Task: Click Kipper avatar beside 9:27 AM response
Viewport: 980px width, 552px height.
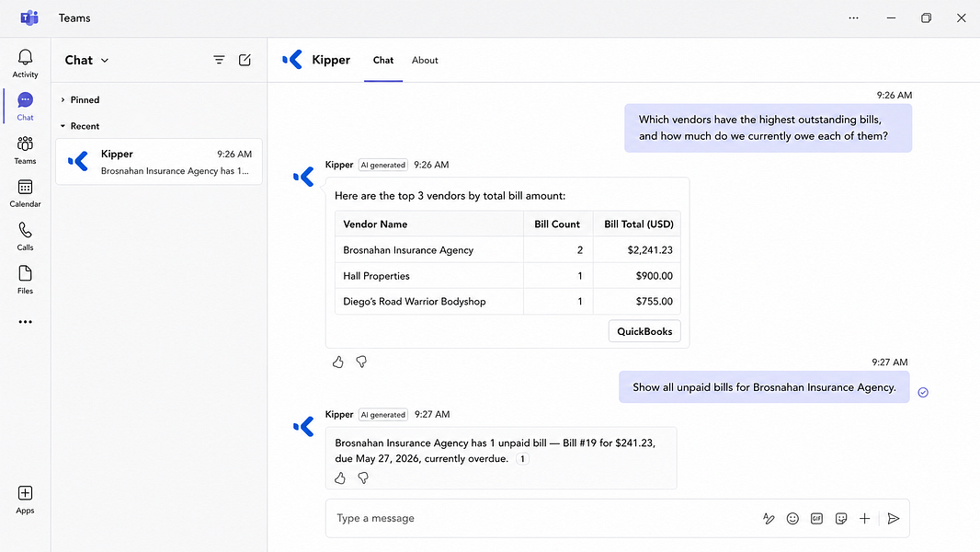Action: [x=303, y=427]
